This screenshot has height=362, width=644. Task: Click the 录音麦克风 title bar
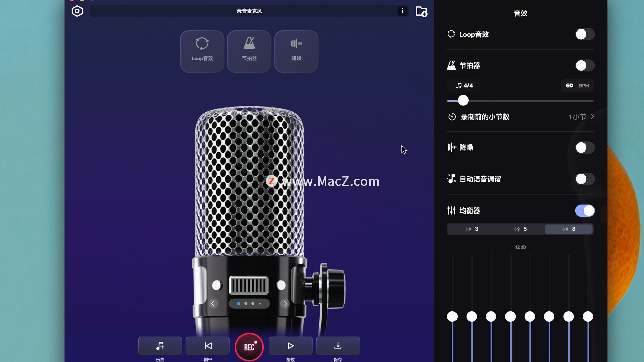[249, 11]
